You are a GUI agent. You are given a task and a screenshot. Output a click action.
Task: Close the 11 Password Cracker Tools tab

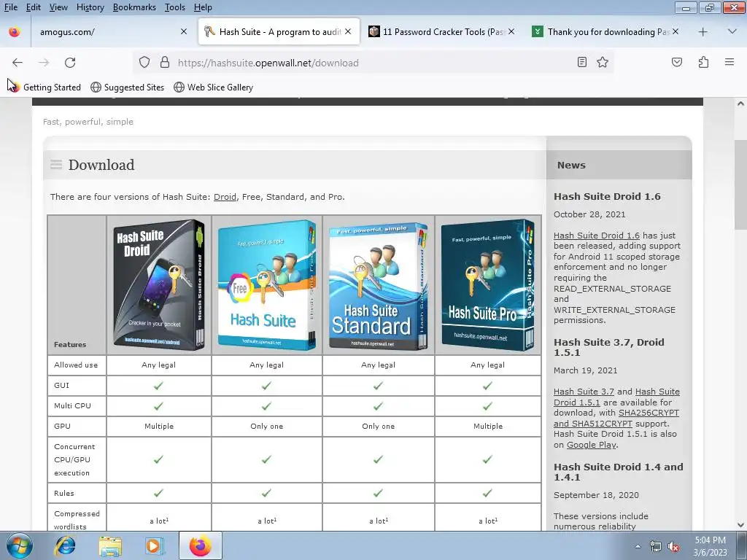tap(511, 31)
